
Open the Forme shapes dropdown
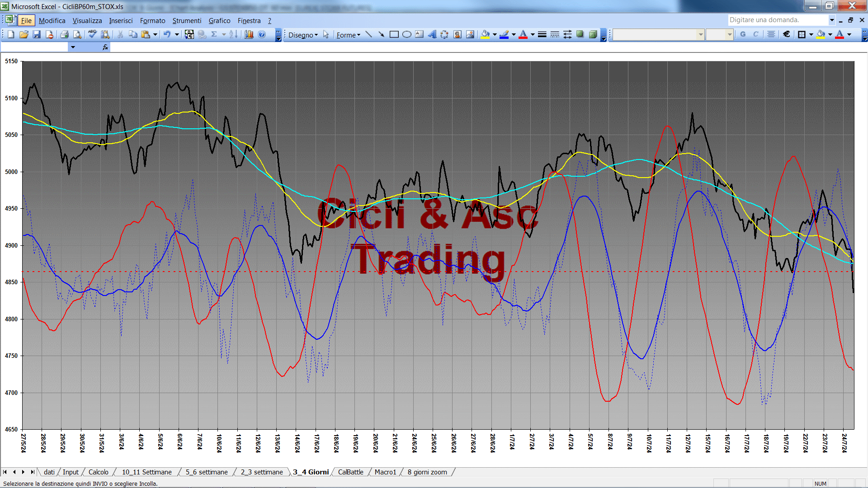348,35
